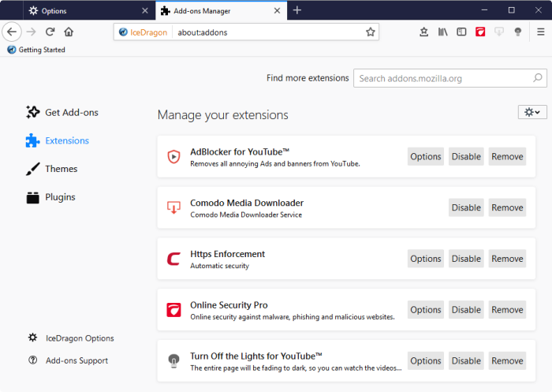
Task: Select Get Add-ons in sidebar
Action: pos(71,112)
